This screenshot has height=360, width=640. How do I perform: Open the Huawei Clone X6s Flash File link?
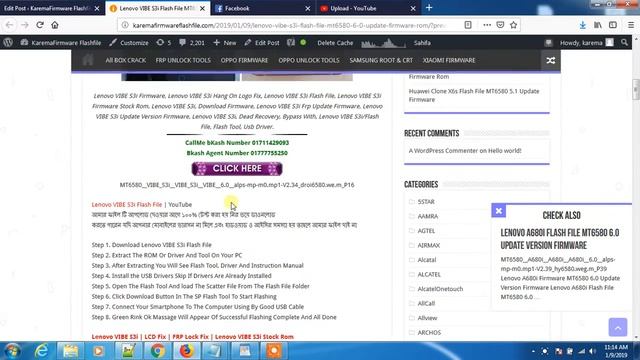coord(474,95)
